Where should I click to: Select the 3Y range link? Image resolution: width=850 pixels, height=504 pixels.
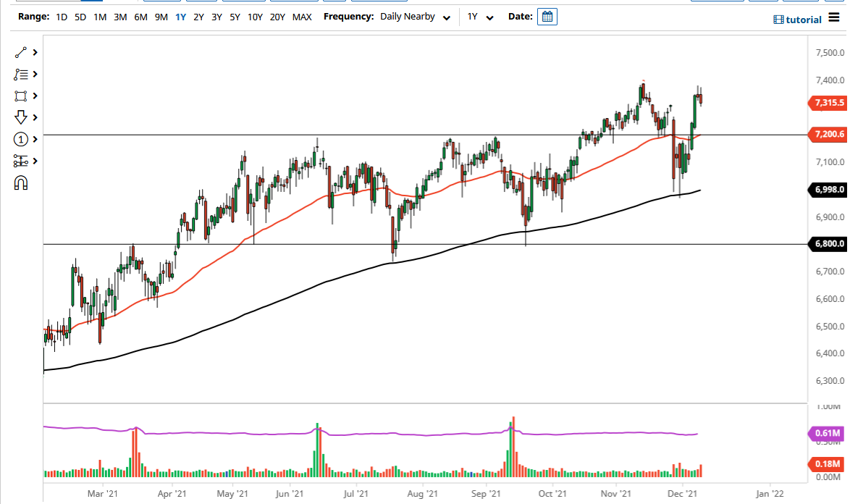[x=215, y=16]
